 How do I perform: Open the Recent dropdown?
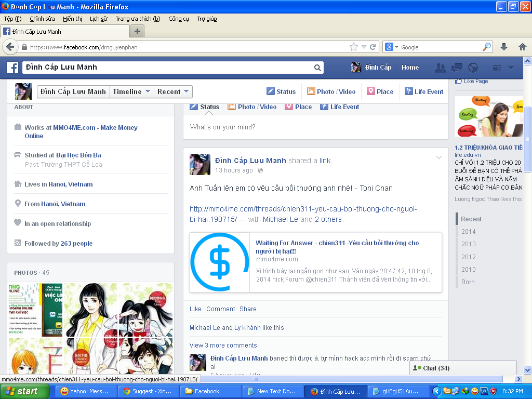click(173, 91)
